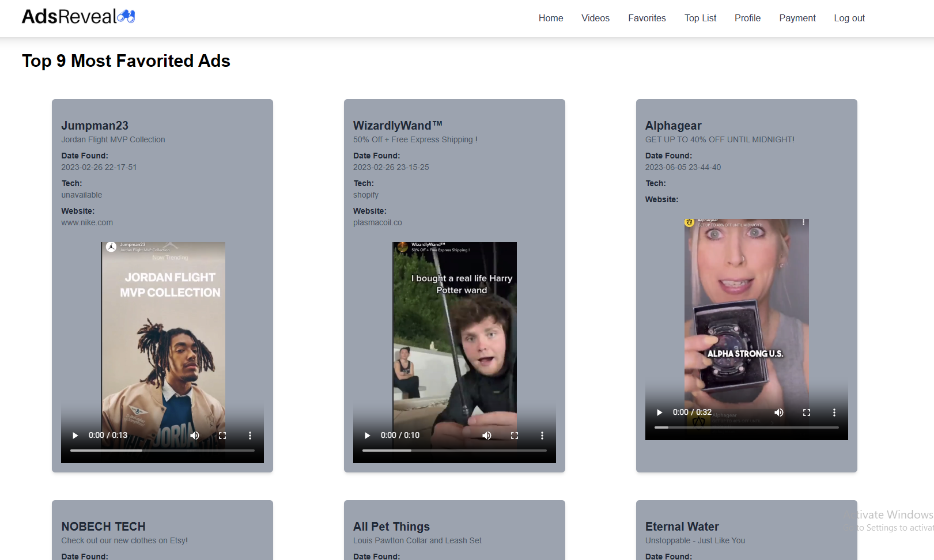Screen dimensions: 934x560
Task: Seek on the WizardlyWand video progress bar
Action: (x=455, y=451)
